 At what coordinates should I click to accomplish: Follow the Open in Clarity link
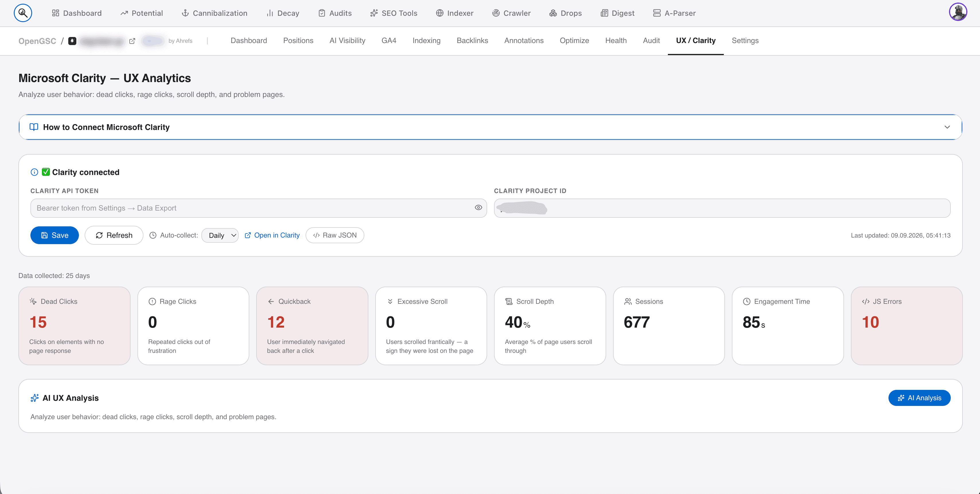[272, 236]
